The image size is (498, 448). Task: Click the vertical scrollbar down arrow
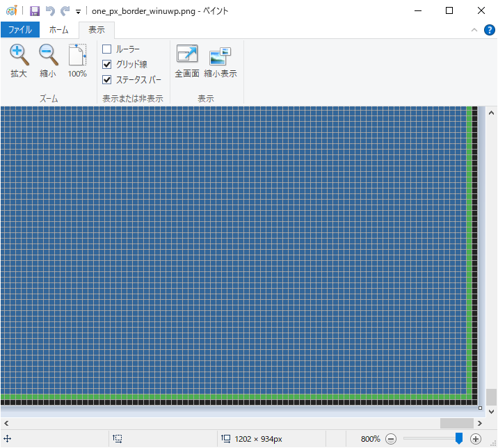pos(491,412)
